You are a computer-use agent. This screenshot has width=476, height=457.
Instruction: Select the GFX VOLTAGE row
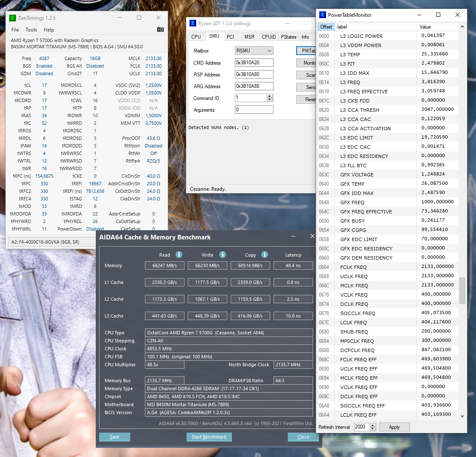(x=388, y=174)
